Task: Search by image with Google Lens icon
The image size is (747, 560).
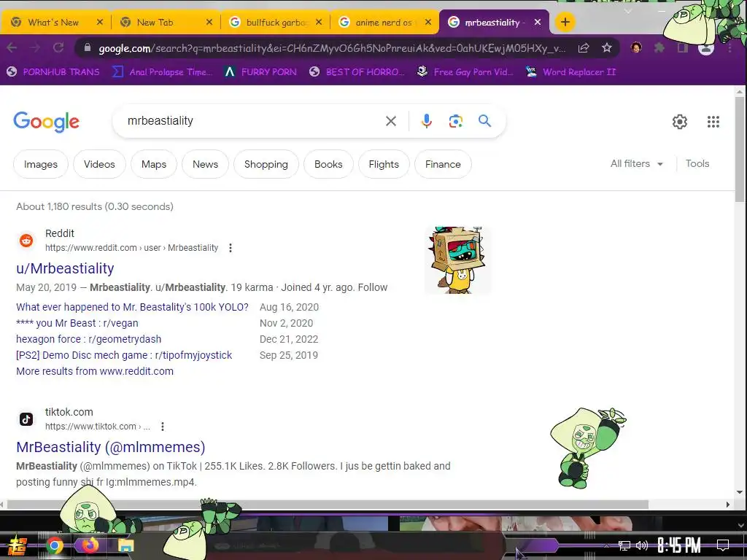Action: [x=455, y=121]
